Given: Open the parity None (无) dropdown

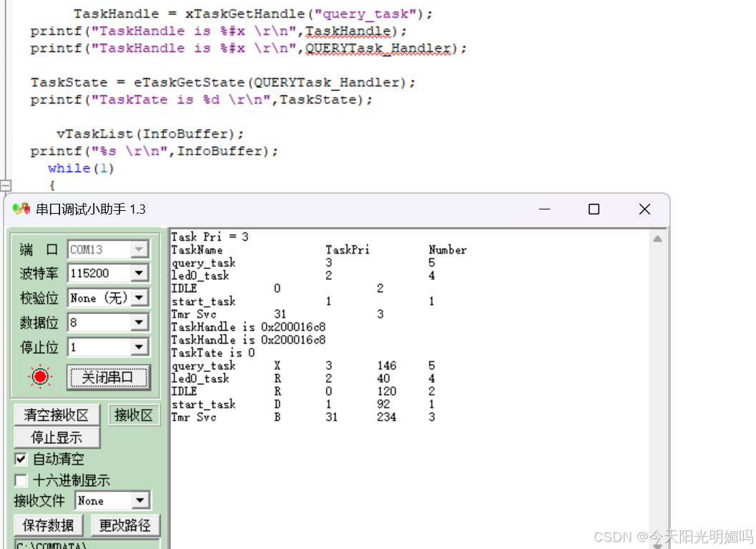Looking at the screenshot, I should pyautogui.click(x=139, y=298).
